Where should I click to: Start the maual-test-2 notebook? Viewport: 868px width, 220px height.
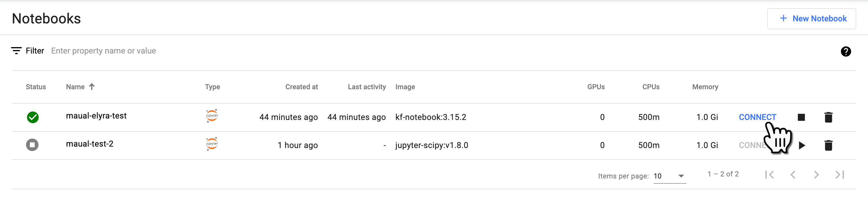(x=802, y=145)
